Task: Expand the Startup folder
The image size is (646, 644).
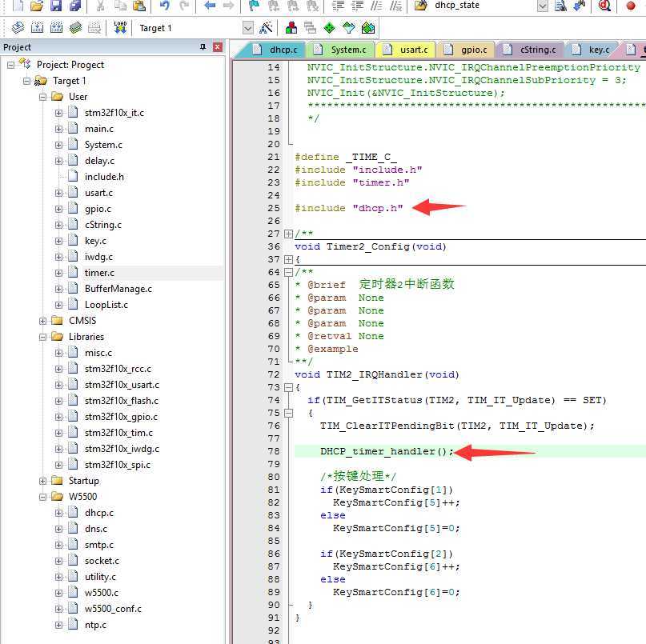Action: (x=43, y=481)
